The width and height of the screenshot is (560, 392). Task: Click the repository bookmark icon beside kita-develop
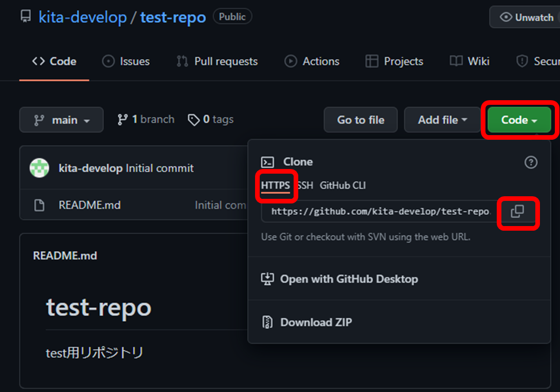(25, 16)
